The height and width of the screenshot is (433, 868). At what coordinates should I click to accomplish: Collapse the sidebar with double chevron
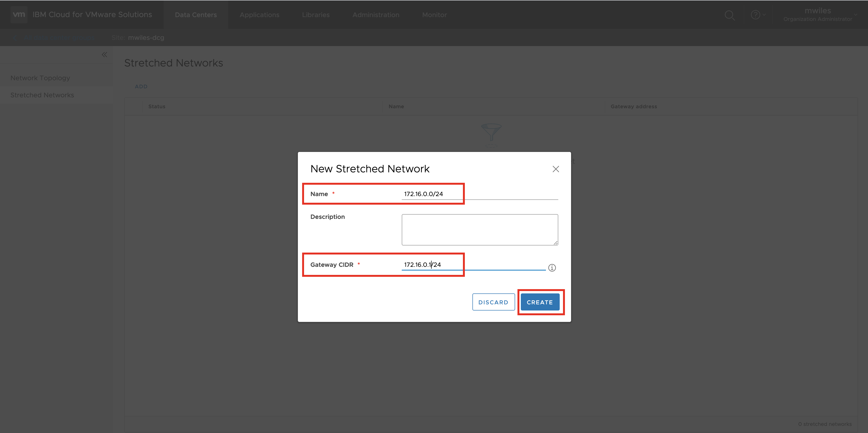104,55
